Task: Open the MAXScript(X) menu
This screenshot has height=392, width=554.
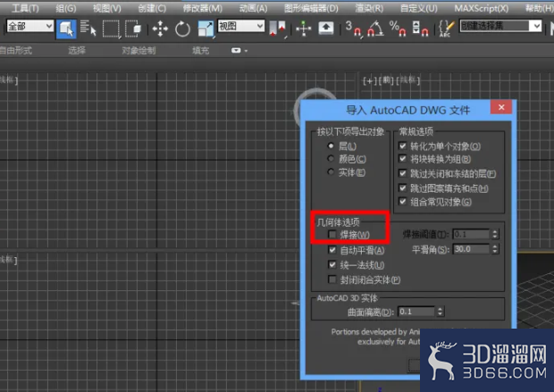Action: pos(482,8)
